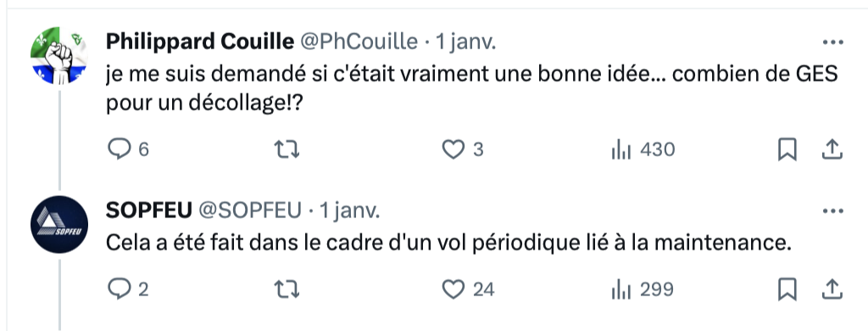Bookmark Philippard Couille's tweet

pyautogui.click(x=787, y=149)
